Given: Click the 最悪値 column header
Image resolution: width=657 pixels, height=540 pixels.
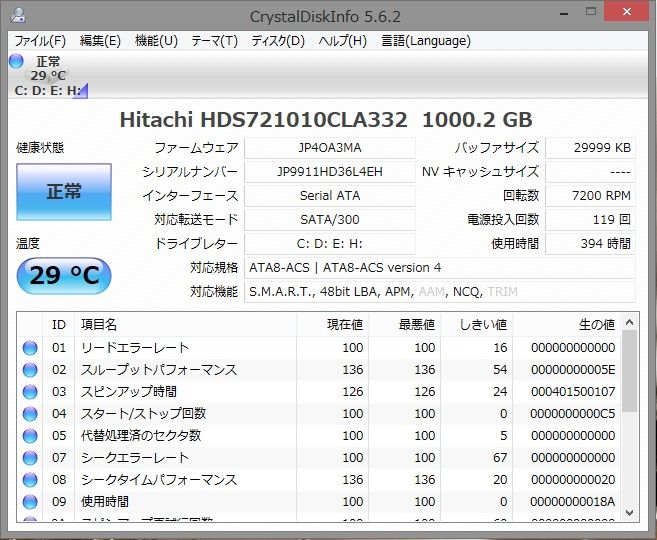Looking at the screenshot, I should 405,324.
